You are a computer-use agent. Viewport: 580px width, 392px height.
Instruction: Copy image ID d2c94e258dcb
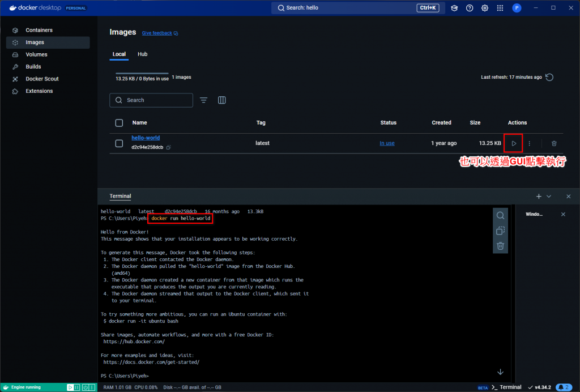(x=168, y=147)
